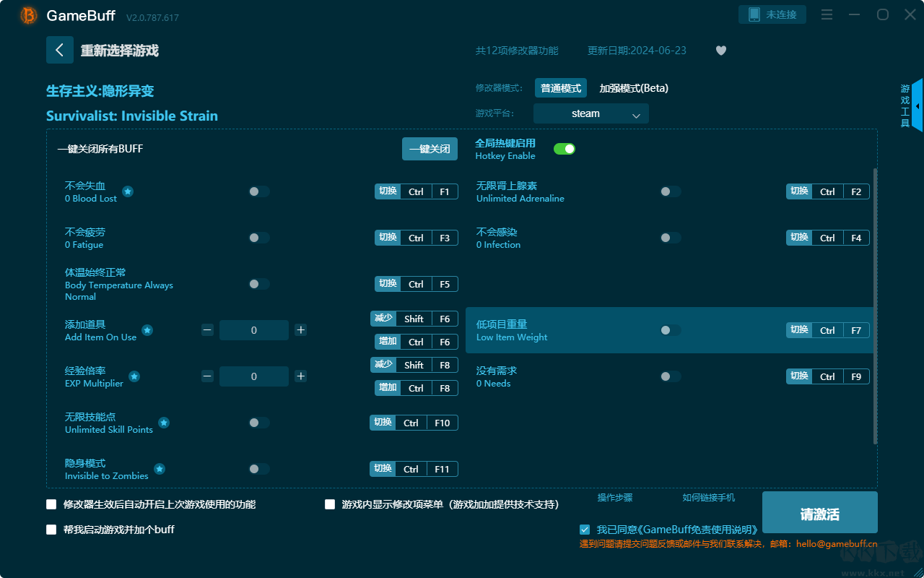Click the EXP Multiplier value field
This screenshot has height=578, width=924.
(x=254, y=376)
